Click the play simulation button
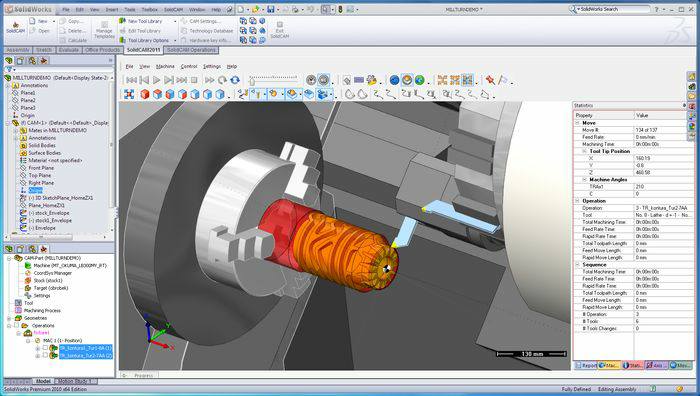Image resolution: width=700 pixels, height=396 pixels. pos(156,80)
